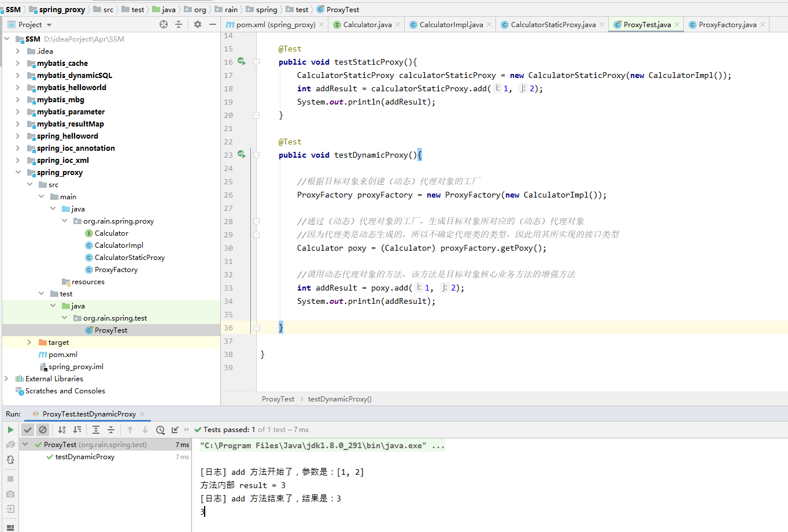
Task: Click the exit/login arrow icon in Run sidebar
Action: 10,509
